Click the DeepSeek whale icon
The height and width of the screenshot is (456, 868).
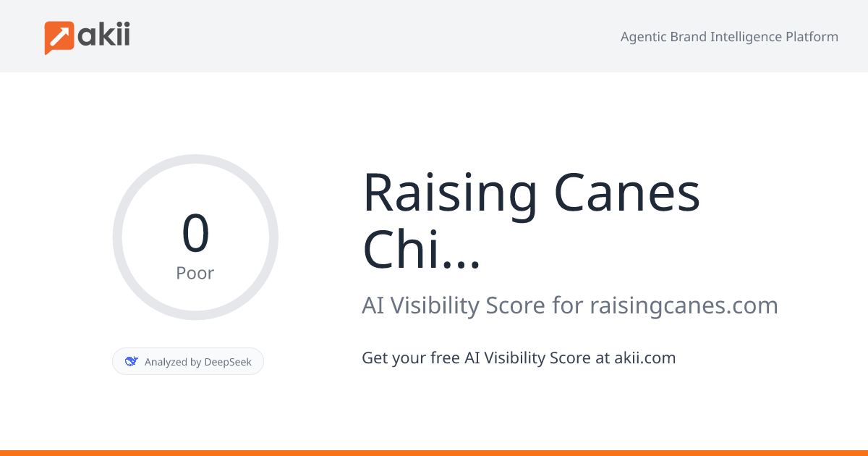(x=132, y=361)
